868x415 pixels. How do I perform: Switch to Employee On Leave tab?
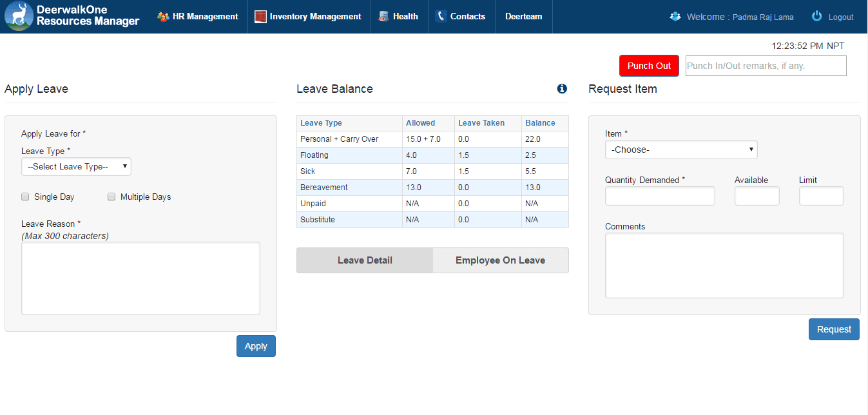(501, 260)
